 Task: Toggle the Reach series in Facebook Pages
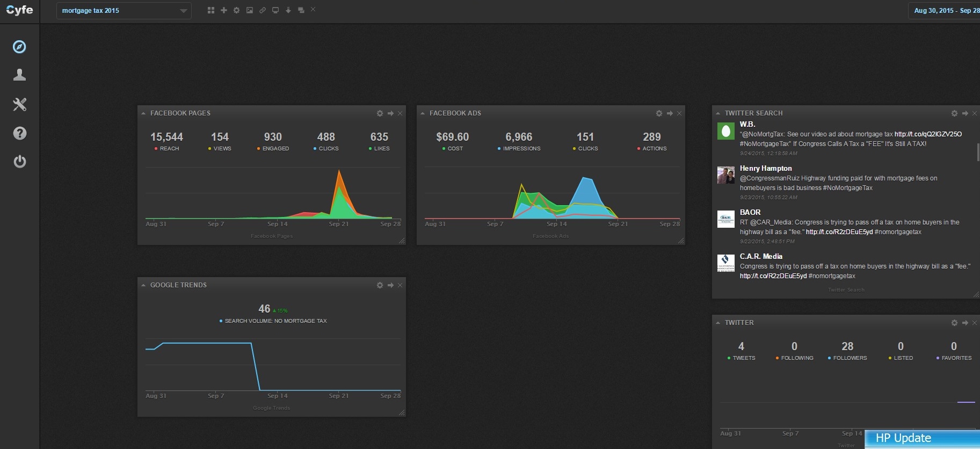(x=167, y=149)
